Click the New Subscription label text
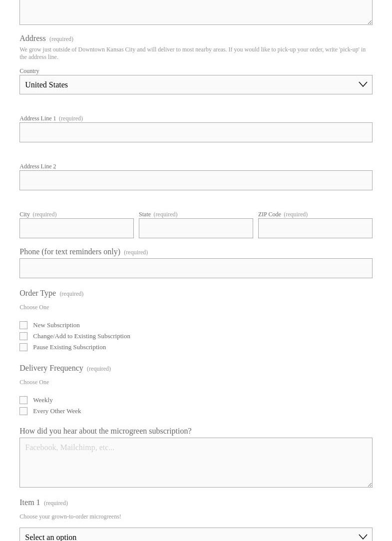Image resolution: width=392 pixels, height=541 pixels. tap(56, 325)
